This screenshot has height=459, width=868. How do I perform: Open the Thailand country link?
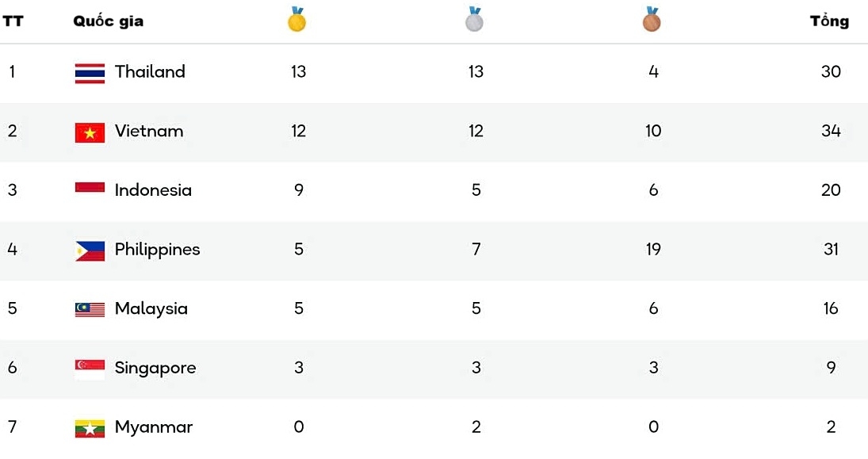(150, 71)
